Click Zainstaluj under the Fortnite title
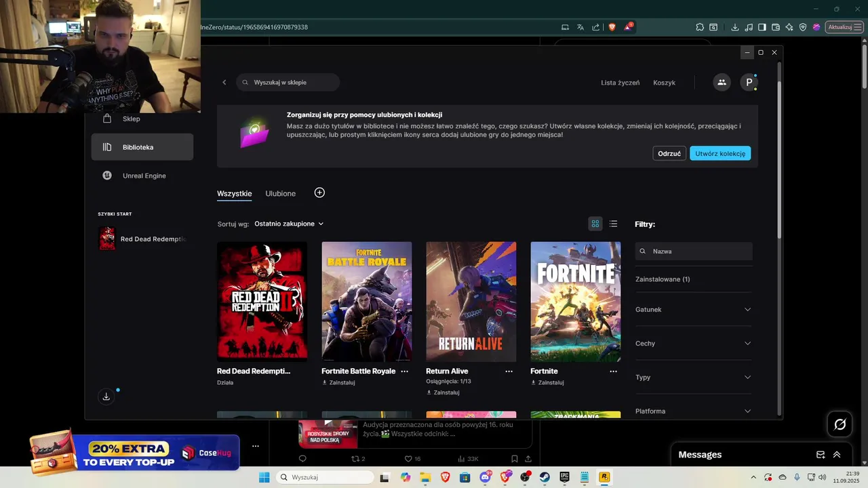Screen dimensions: 868x488 pyautogui.click(x=547, y=383)
